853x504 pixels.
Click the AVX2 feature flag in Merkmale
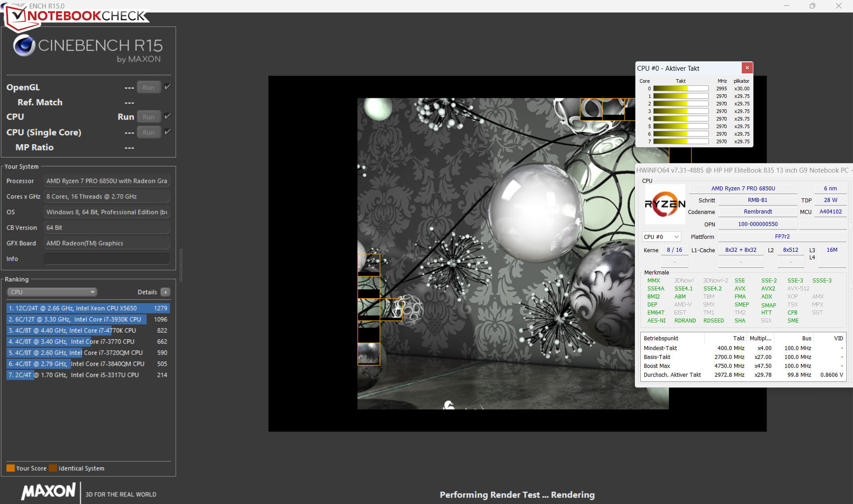tap(768, 288)
